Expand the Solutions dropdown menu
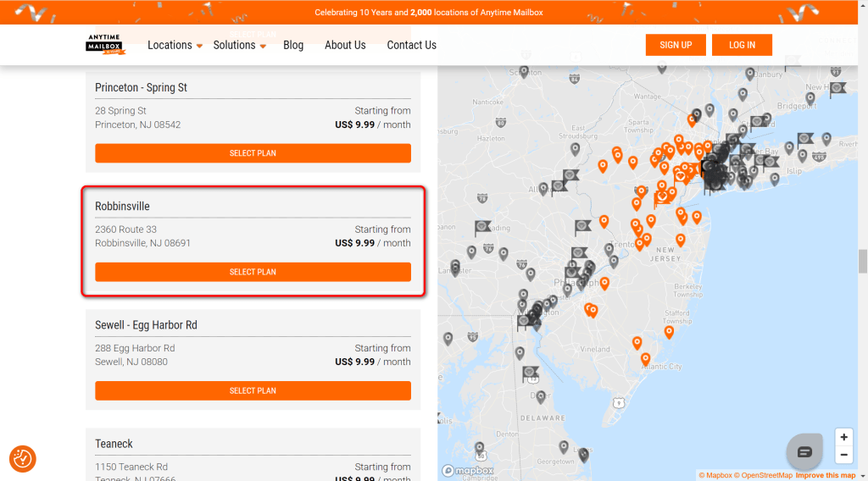The image size is (868, 481). (239, 45)
